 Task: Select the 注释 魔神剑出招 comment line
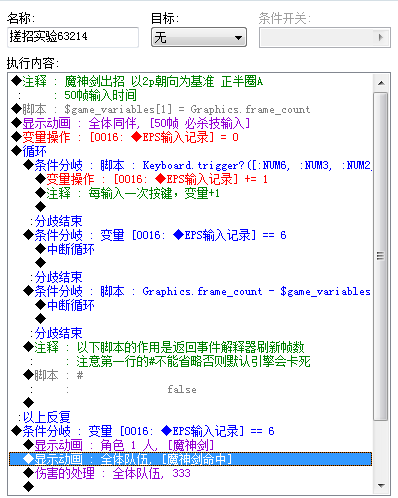[190, 81]
